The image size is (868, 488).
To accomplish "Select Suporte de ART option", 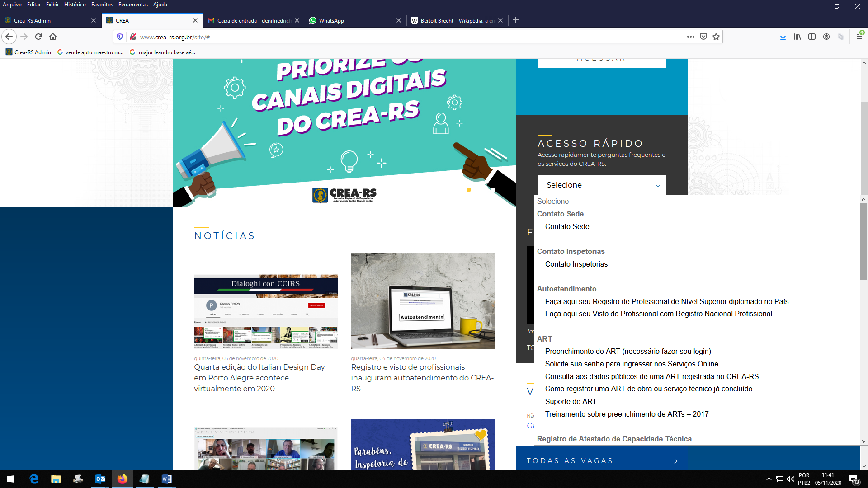I will (x=571, y=402).
